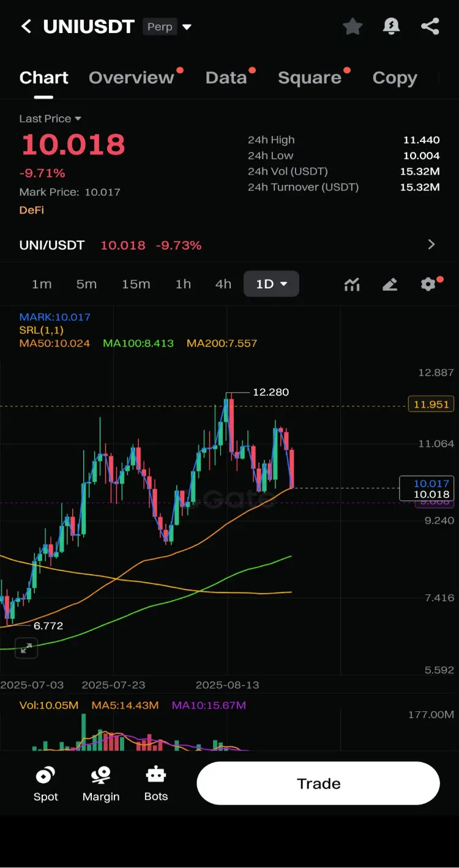
Task: Tap 24h Turnover (USDT) label
Action: [x=303, y=187]
